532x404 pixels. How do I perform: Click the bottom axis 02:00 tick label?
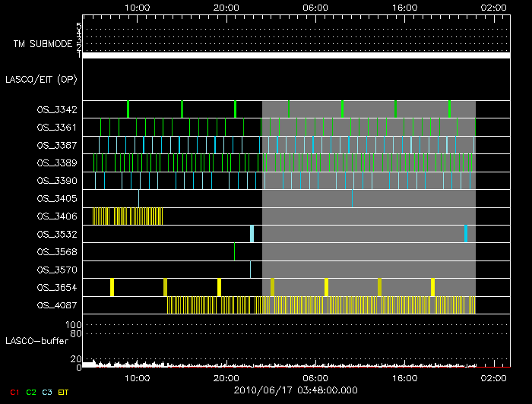494,377
